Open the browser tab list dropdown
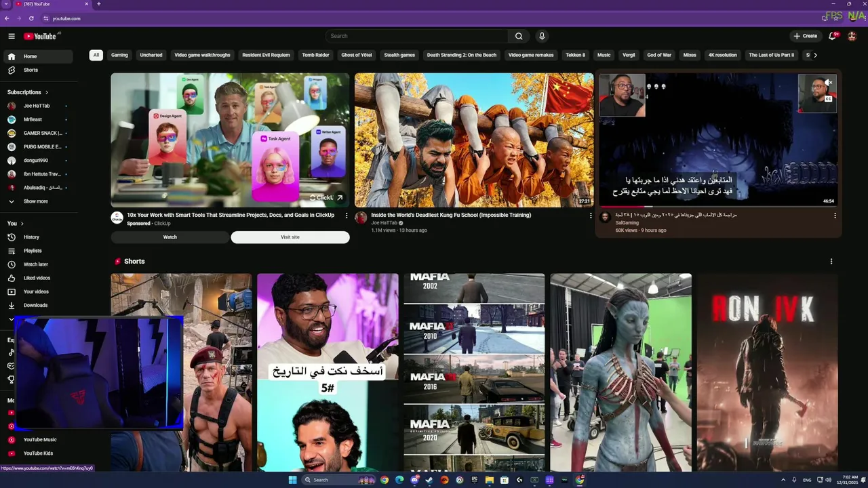 click(x=6, y=4)
